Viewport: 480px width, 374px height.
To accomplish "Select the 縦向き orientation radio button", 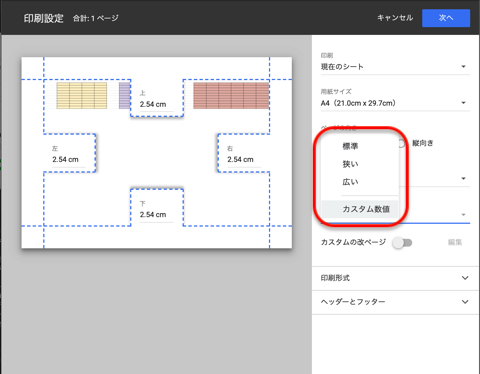I will (x=402, y=143).
